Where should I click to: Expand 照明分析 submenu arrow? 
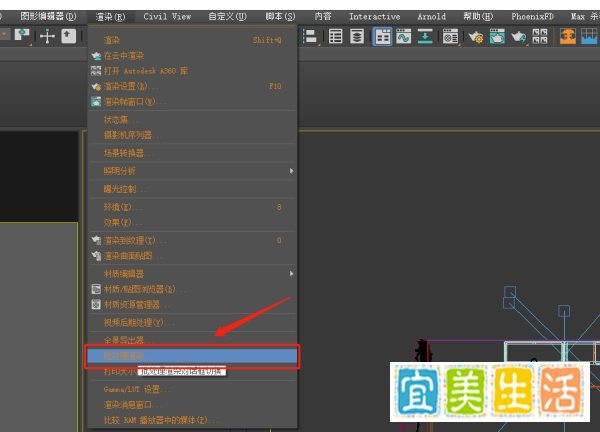[x=292, y=171]
